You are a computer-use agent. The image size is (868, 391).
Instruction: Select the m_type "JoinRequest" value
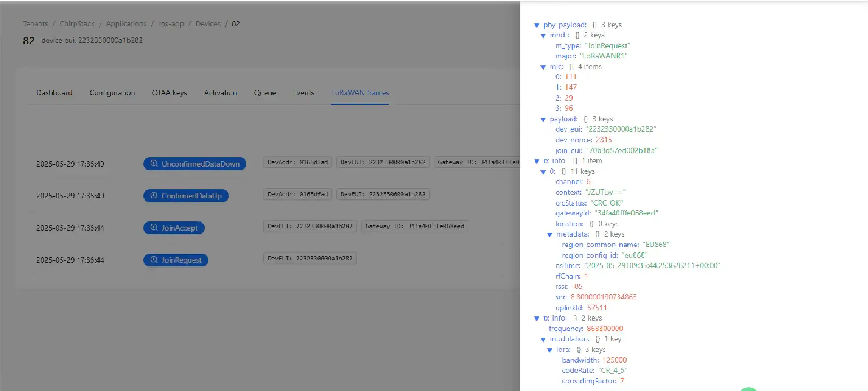[607, 46]
